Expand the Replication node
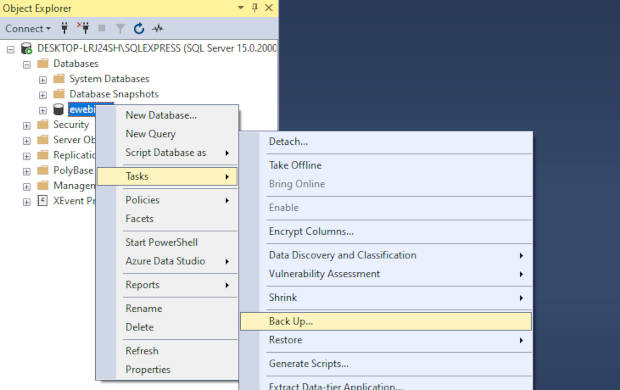The height and width of the screenshot is (390, 620). (x=26, y=156)
